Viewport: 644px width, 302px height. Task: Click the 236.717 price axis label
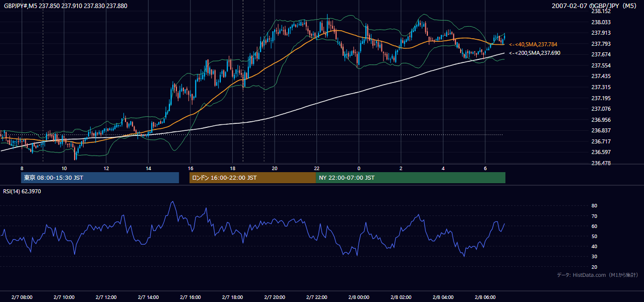pyautogui.click(x=601, y=141)
